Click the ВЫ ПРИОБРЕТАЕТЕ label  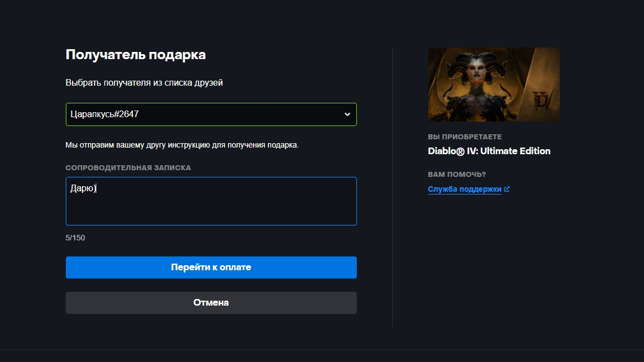(x=465, y=137)
